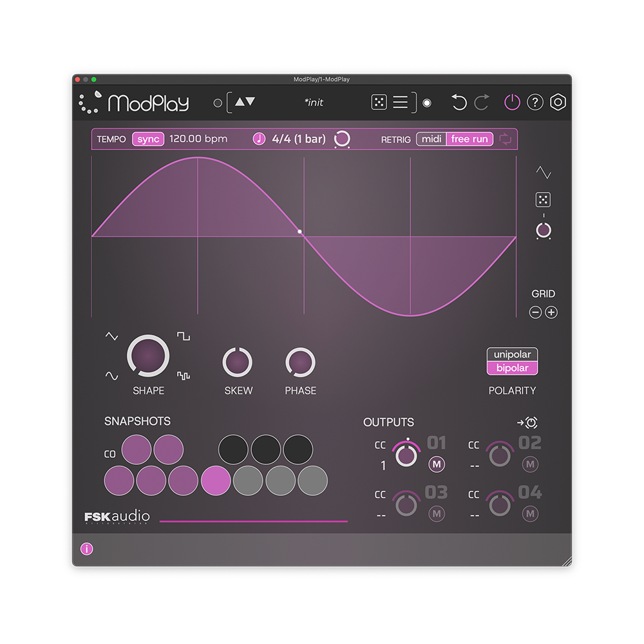Click the bright magenta active snapshot circle
Viewport: 644px width, 644px height.
tap(216, 480)
